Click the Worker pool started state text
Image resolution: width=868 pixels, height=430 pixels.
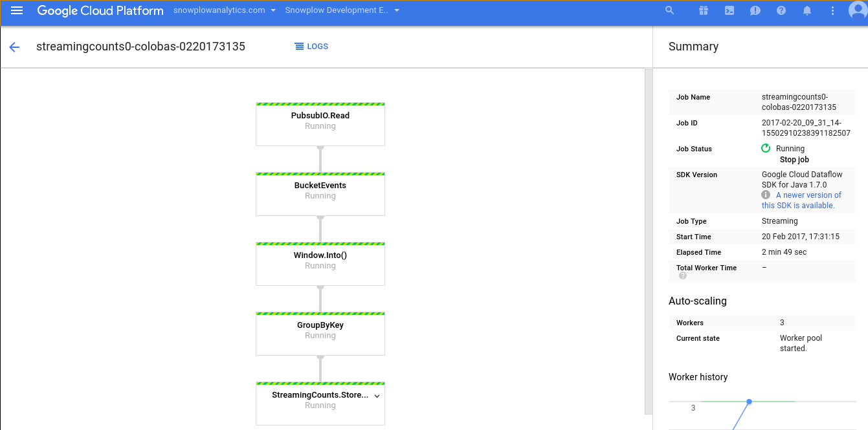tap(801, 343)
